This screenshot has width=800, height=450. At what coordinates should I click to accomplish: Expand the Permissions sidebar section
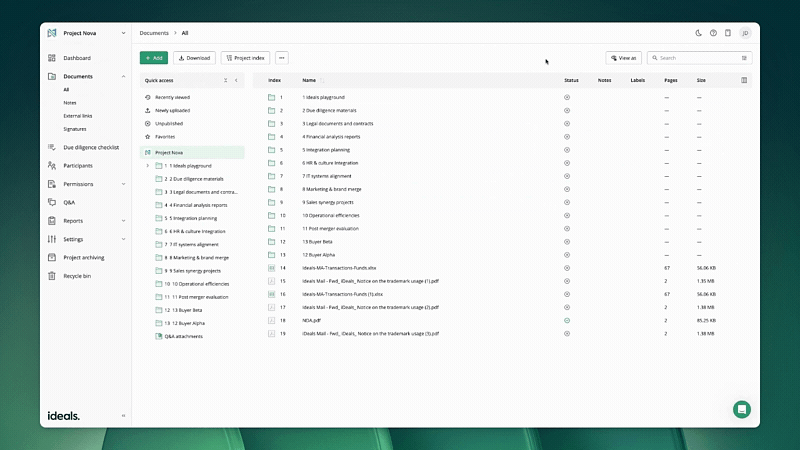tap(123, 184)
